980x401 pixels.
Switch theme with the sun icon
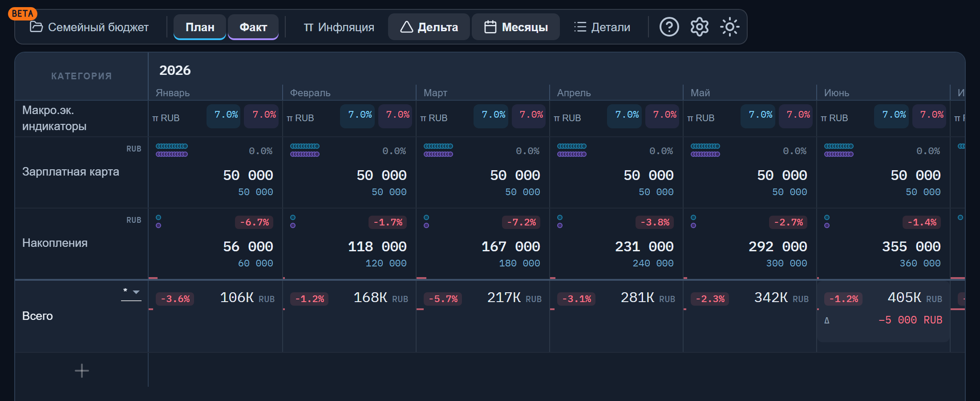(729, 27)
